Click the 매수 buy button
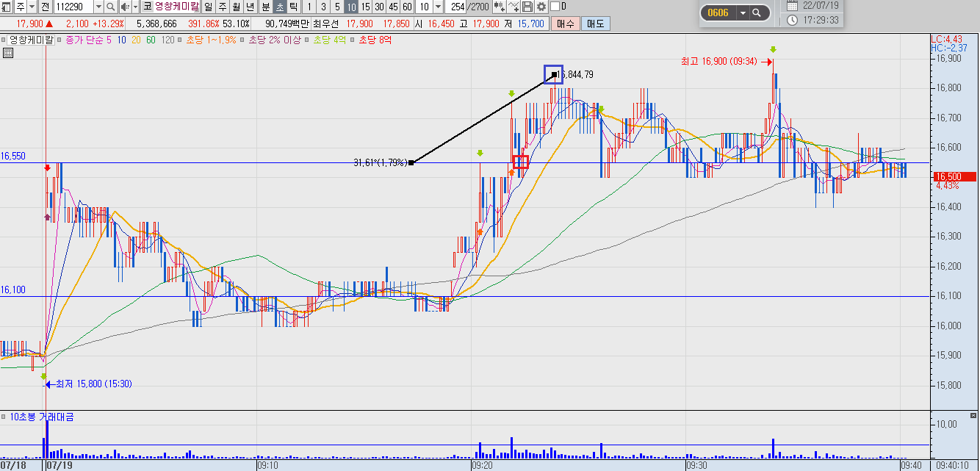Image resolution: width=980 pixels, height=471 pixels. tap(566, 23)
